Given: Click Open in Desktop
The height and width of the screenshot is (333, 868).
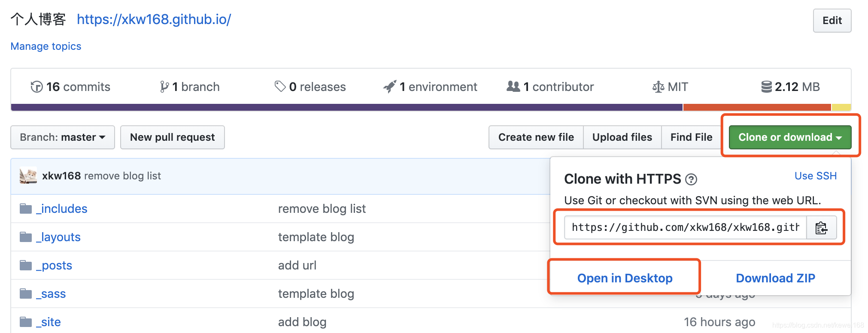Looking at the screenshot, I should pos(625,278).
